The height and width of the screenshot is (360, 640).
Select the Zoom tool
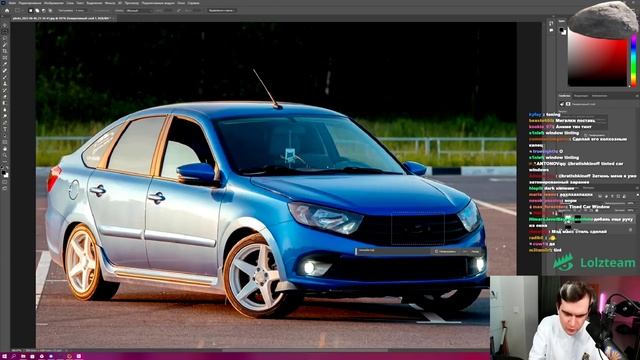tap(5, 156)
